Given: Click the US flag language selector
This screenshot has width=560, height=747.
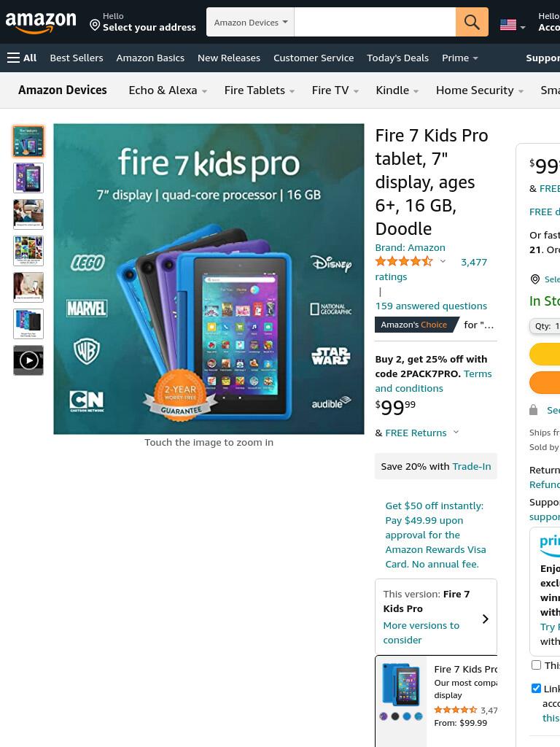Looking at the screenshot, I should (x=513, y=25).
